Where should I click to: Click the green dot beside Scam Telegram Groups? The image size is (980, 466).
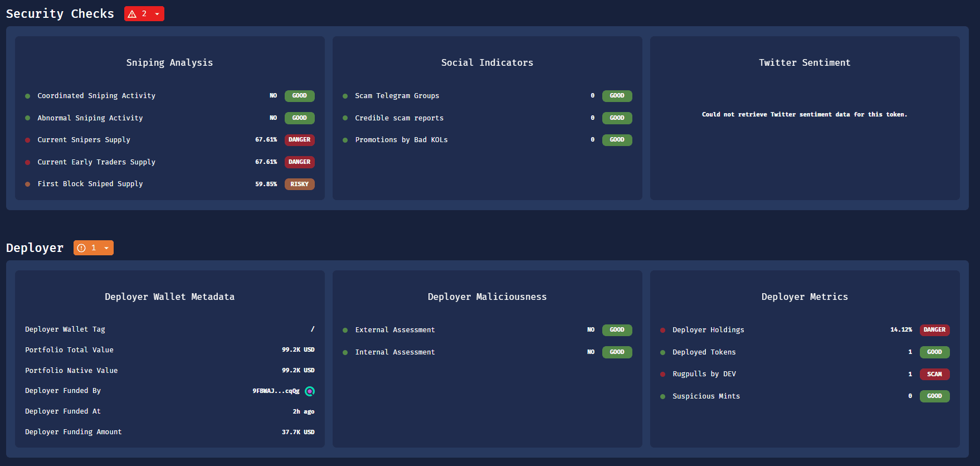[x=345, y=96]
